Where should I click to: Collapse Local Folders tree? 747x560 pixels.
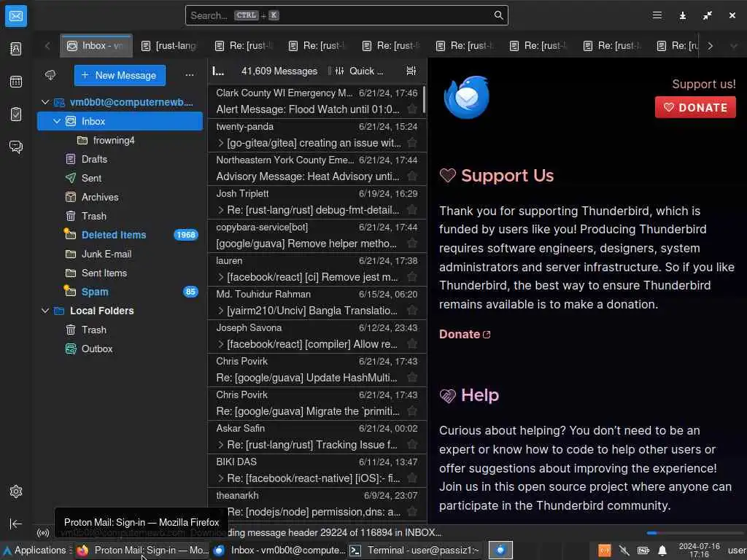click(45, 311)
